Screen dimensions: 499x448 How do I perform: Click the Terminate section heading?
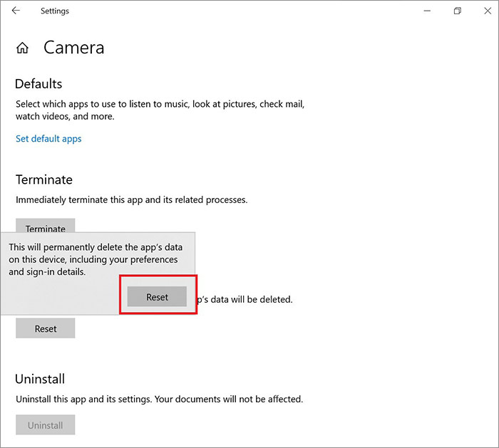(44, 180)
